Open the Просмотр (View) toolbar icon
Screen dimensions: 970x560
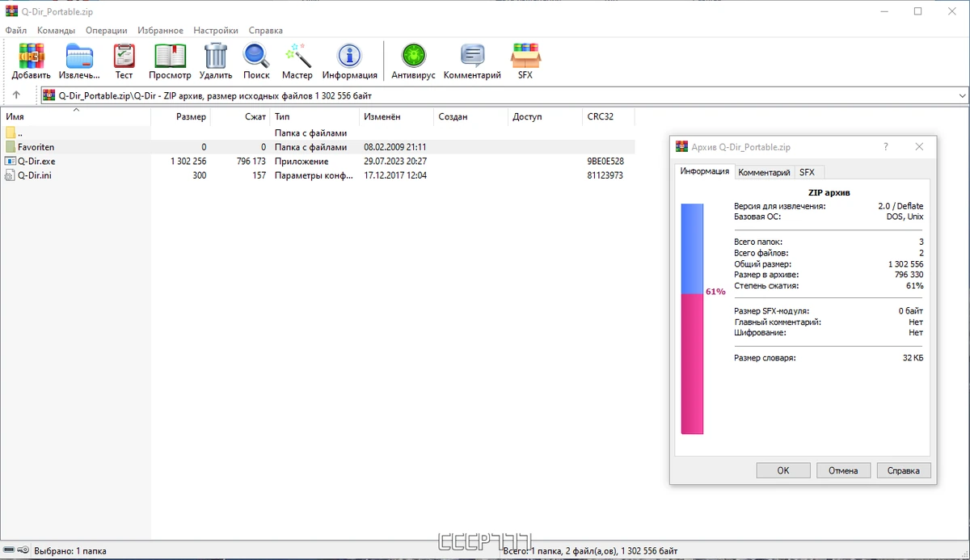pos(170,57)
